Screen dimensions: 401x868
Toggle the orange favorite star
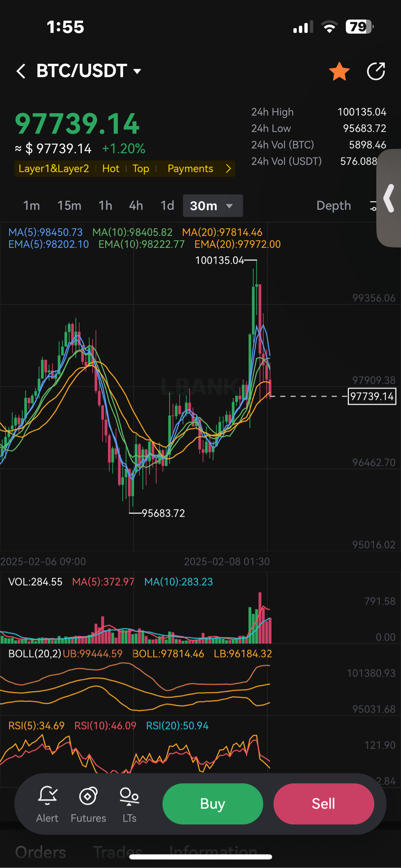point(339,72)
